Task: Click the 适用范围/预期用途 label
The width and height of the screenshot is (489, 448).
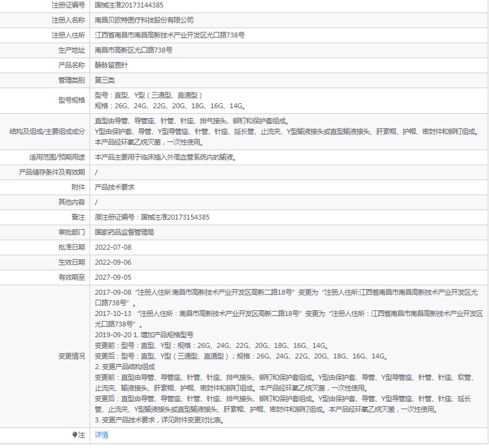Action: point(57,157)
